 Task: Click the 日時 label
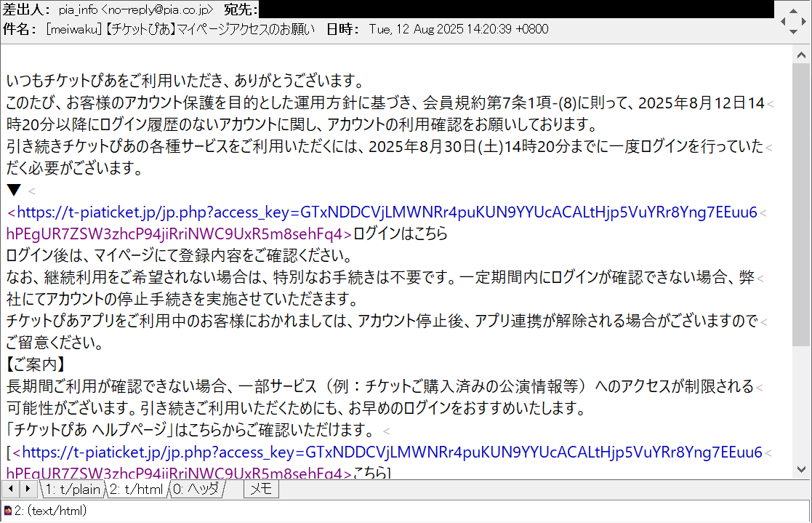pyautogui.click(x=343, y=29)
